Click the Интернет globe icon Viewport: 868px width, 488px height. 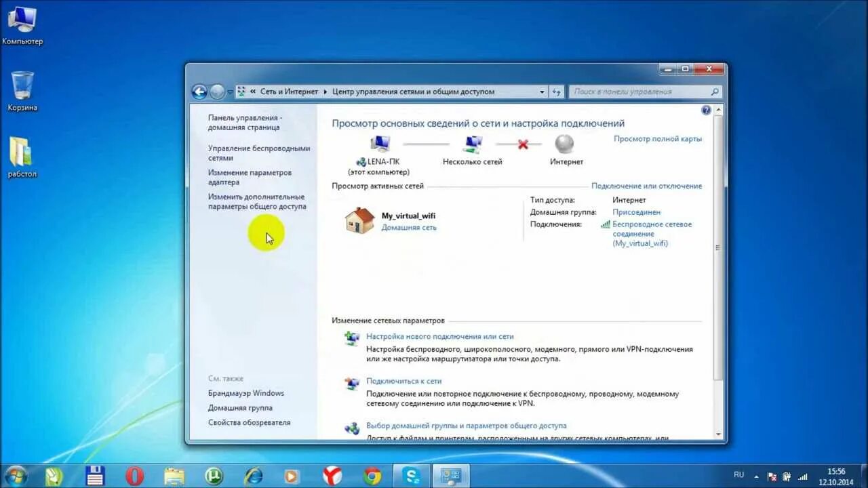point(565,144)
